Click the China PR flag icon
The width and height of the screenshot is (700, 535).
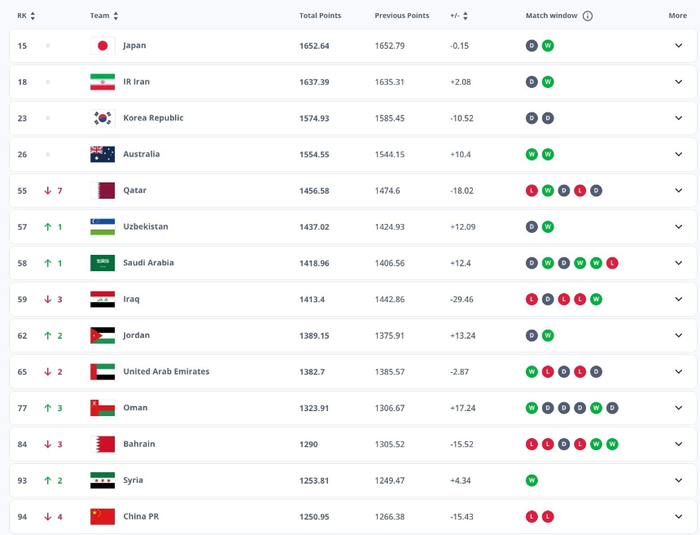[x=102, y=516]
